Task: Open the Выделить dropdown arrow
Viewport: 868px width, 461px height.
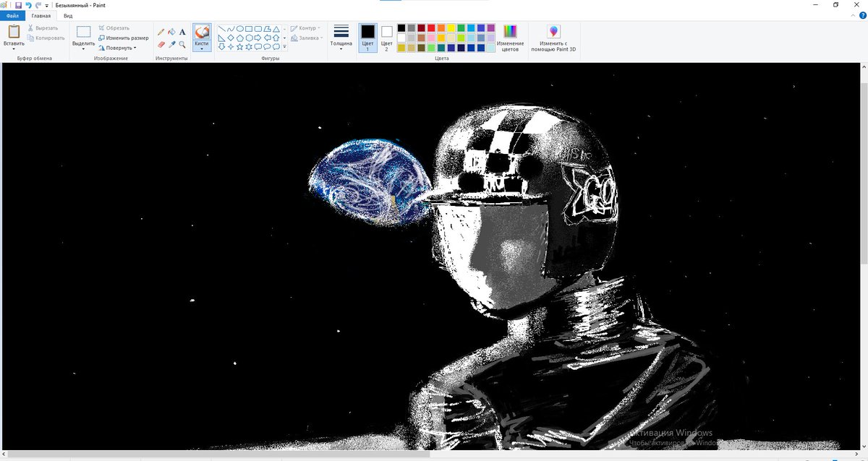Action: [x=84, y=49]
